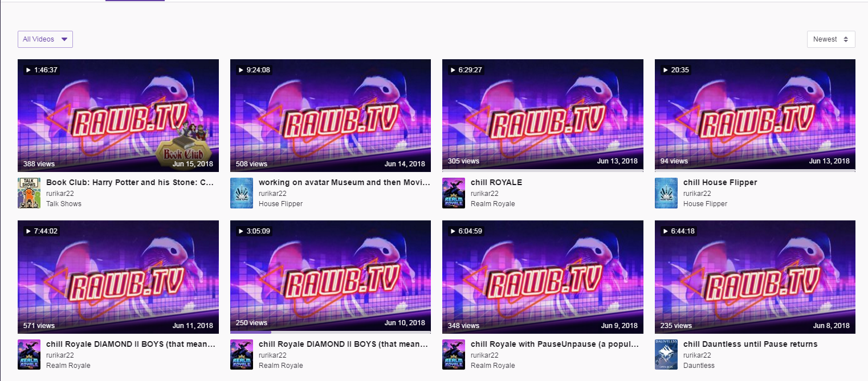Click the '235 views' label
This screenshot has height=381, width=868.
coord(676,326)
